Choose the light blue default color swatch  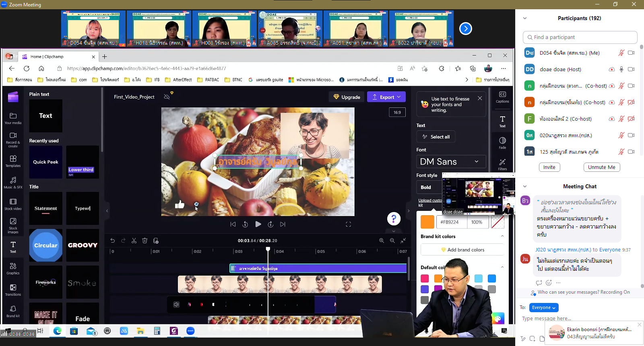click(478, 278)
